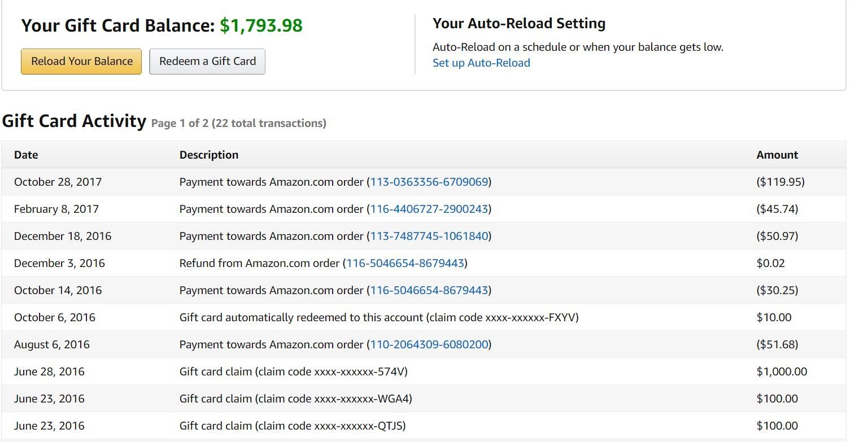Select the ($30.25) amount
Image resolution: width=868 pixels, height=442 pixels.
coord(777,290)
